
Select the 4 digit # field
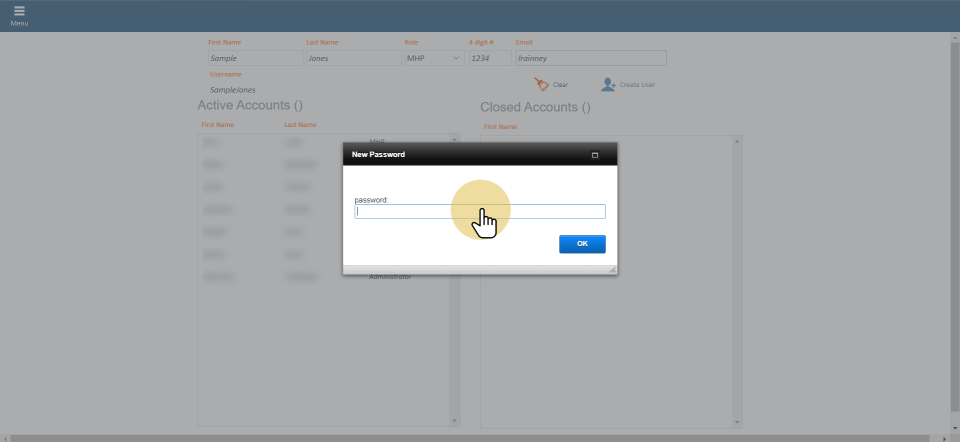tap(489, 59)
